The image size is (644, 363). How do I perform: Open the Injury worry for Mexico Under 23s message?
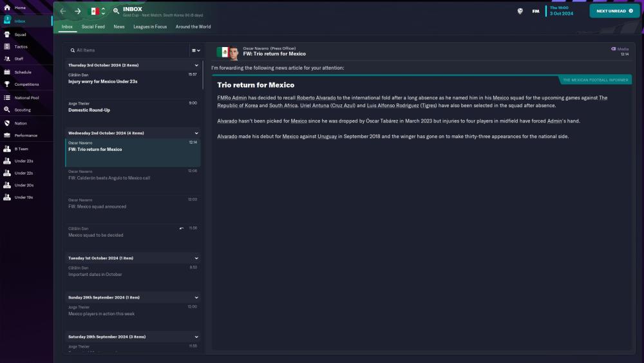click(x=103, y=82)
